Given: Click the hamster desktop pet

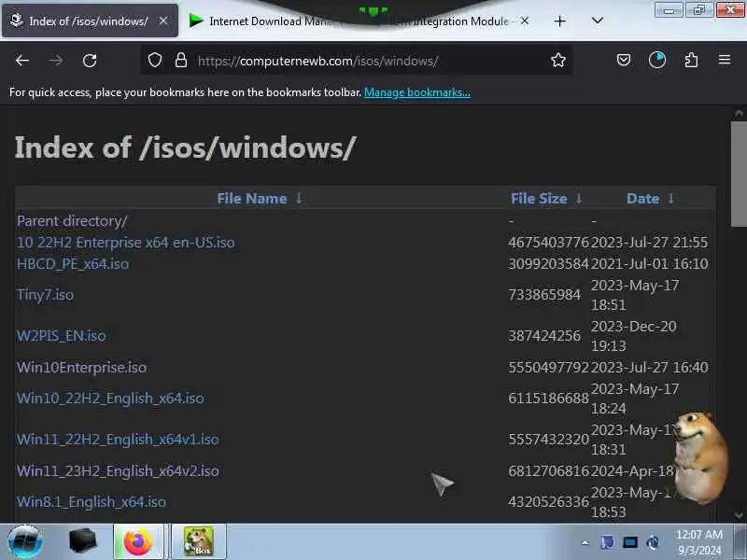Looking at the screenshot, I should [700, 457].
